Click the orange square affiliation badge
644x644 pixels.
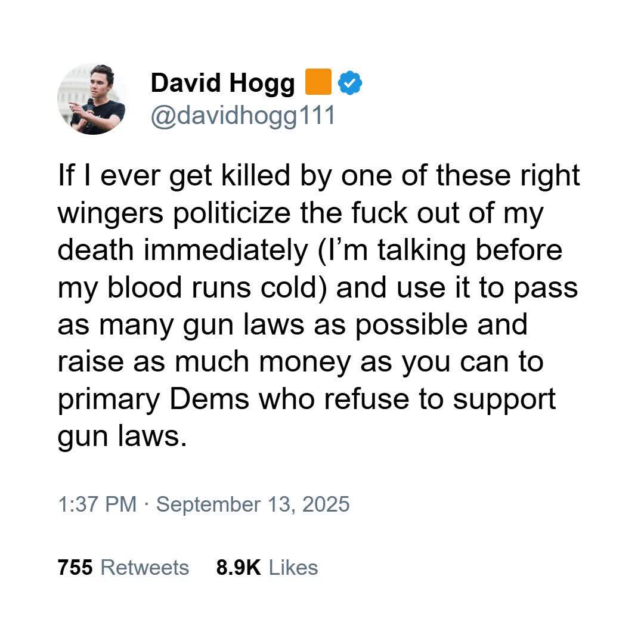click(x=318, y=82)
